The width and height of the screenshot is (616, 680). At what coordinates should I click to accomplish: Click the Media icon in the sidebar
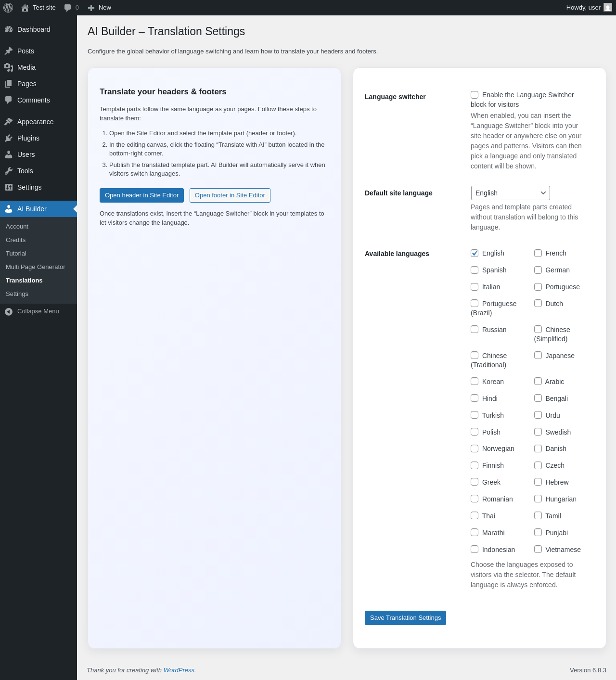[9, 67]
